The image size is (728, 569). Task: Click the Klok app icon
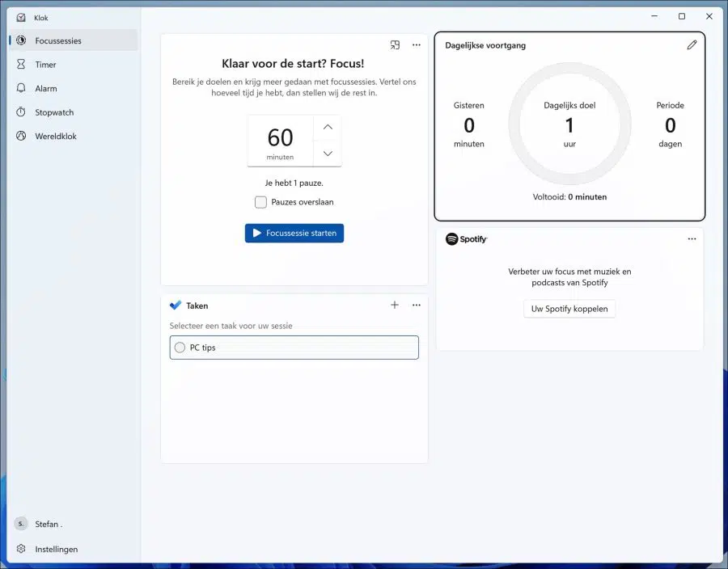click(21, 18)
